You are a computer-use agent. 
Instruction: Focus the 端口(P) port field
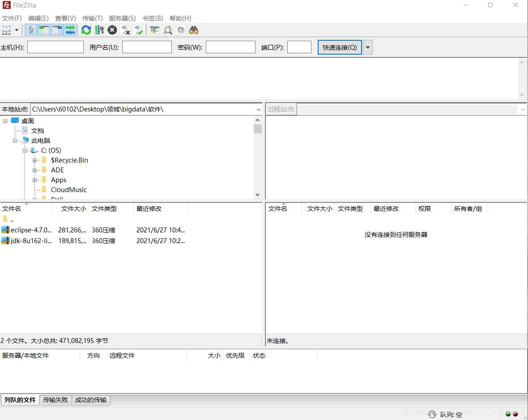point(299,47)
